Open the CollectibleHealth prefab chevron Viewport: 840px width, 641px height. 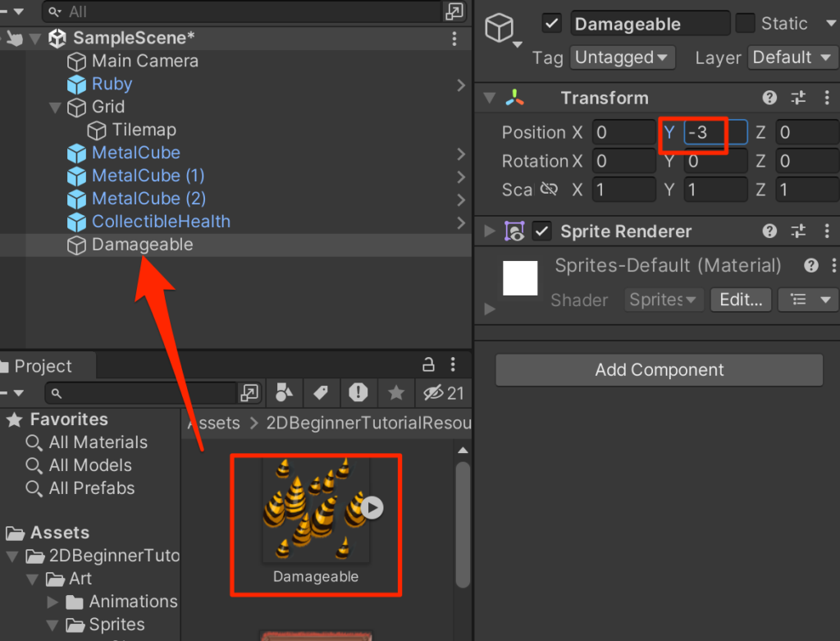tap(461, 222)
